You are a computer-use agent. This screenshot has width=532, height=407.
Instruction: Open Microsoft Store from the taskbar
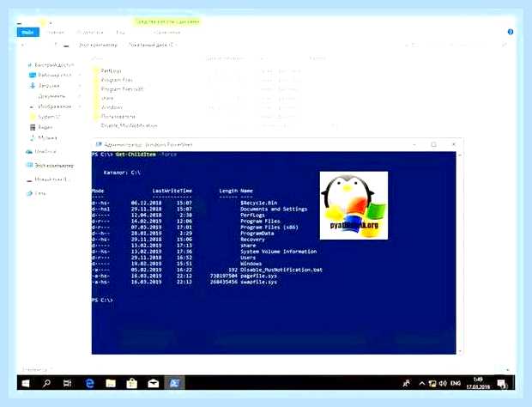pos(131,383)
